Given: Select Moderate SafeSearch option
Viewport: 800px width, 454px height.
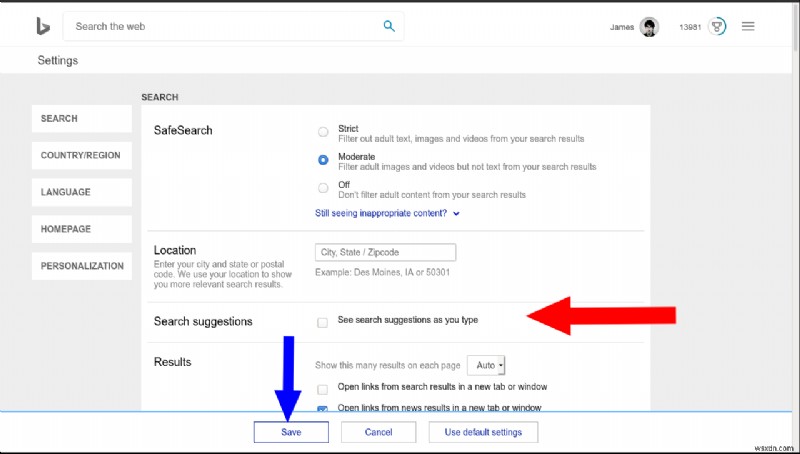Looking at the screenshot, I should pos(323,160).
